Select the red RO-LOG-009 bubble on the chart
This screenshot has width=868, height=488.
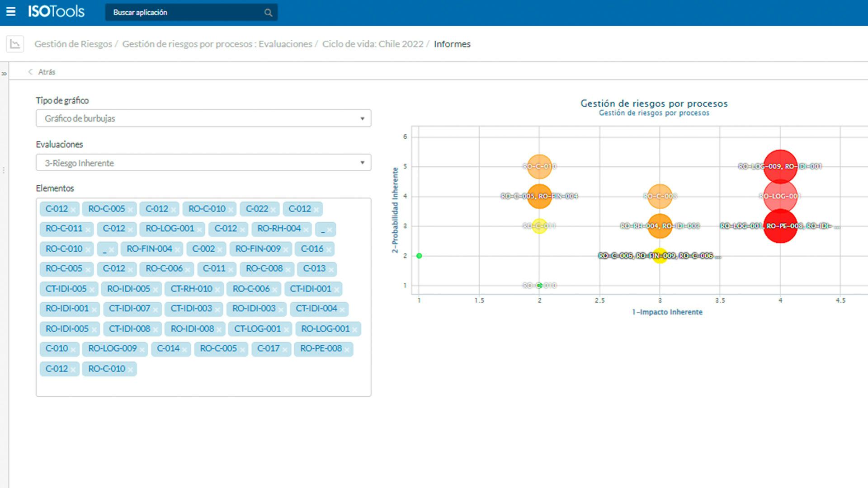(780, 166)
